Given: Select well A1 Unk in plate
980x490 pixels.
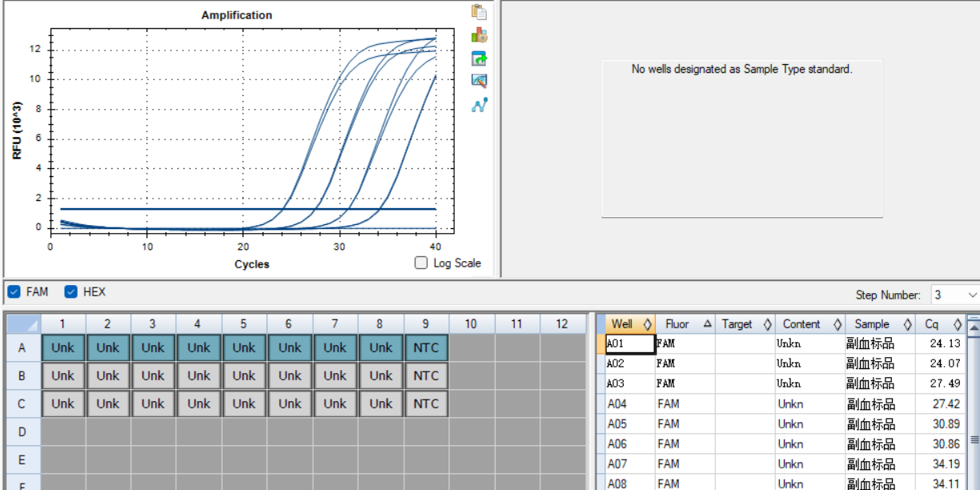Looking at the screenshot, I should (x=62, y=347).
